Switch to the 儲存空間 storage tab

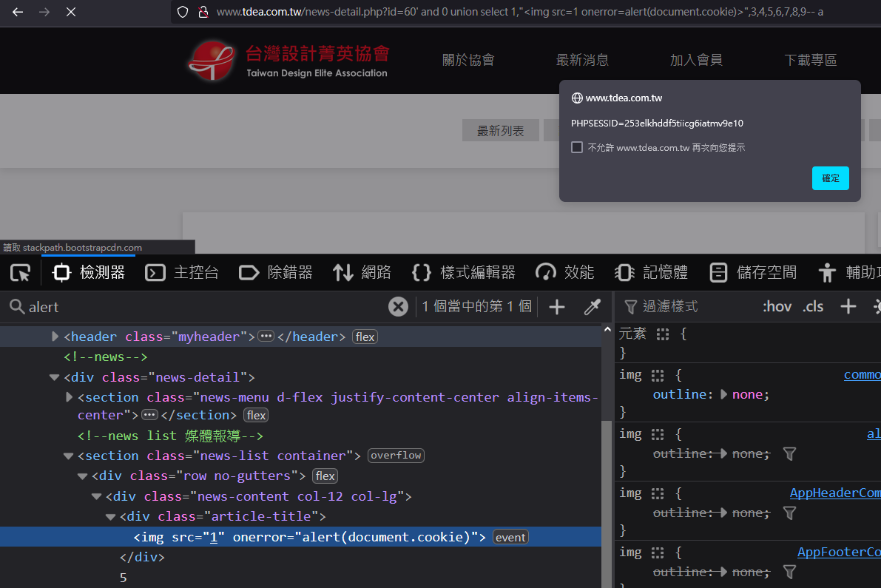coord(753,273)
